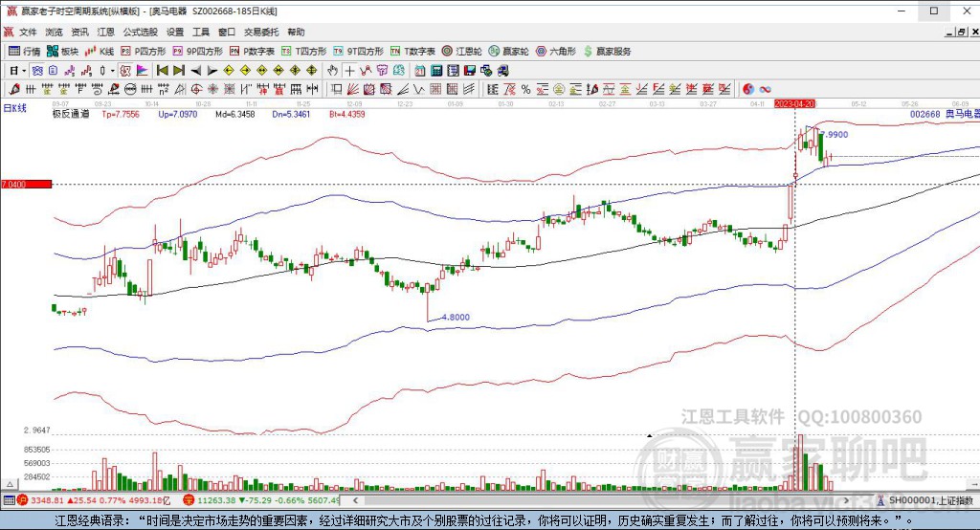Open 赢家服务 with dollar icon

[607, 52]
